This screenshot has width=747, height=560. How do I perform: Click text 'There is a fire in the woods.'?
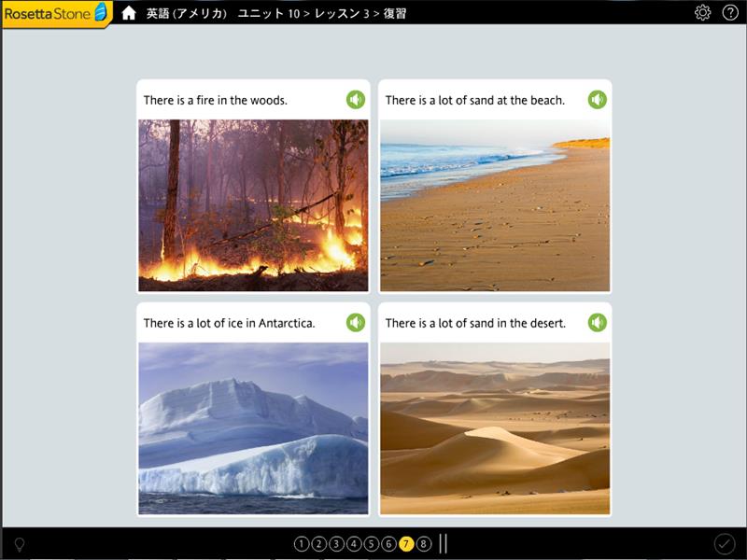coord(216,100)
